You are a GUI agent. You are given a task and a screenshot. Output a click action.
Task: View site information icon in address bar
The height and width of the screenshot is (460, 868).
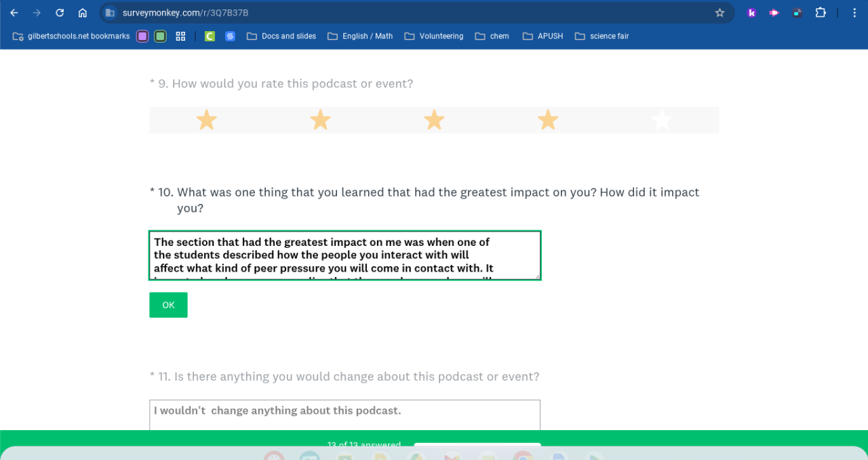tap(110, 13)
